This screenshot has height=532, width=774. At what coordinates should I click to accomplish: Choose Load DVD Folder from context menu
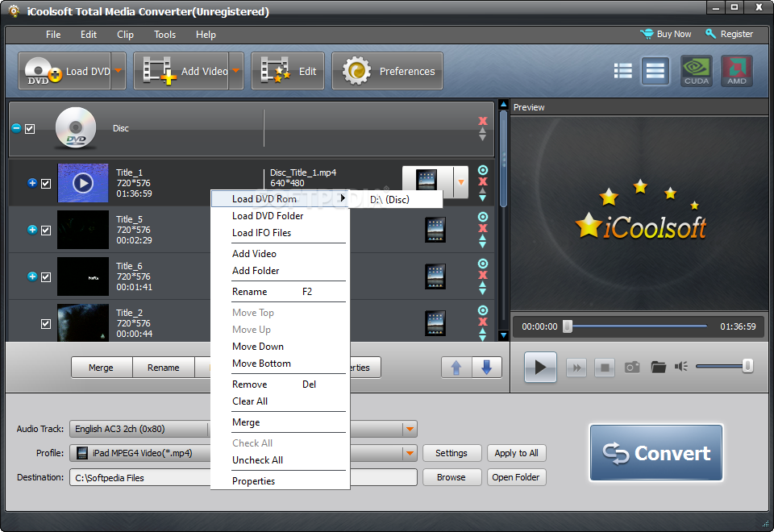(280, 216)
